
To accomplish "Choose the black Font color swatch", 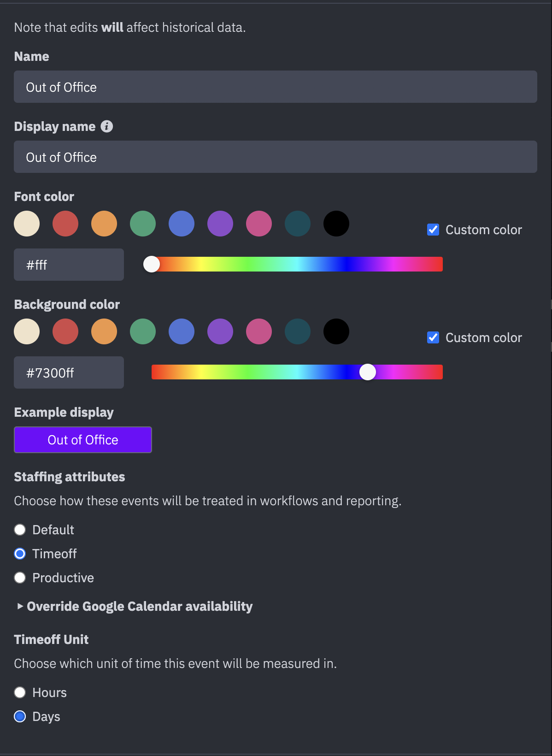I will click(x=336, y=224).
